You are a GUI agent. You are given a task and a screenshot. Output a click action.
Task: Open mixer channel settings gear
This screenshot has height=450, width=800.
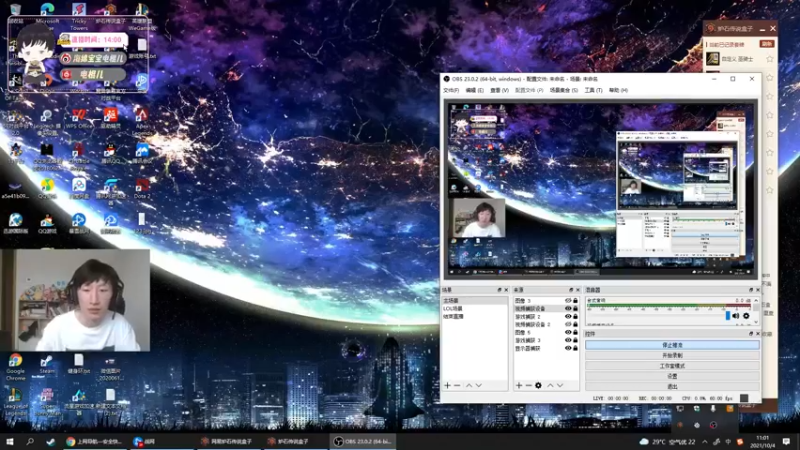(746, 316)
